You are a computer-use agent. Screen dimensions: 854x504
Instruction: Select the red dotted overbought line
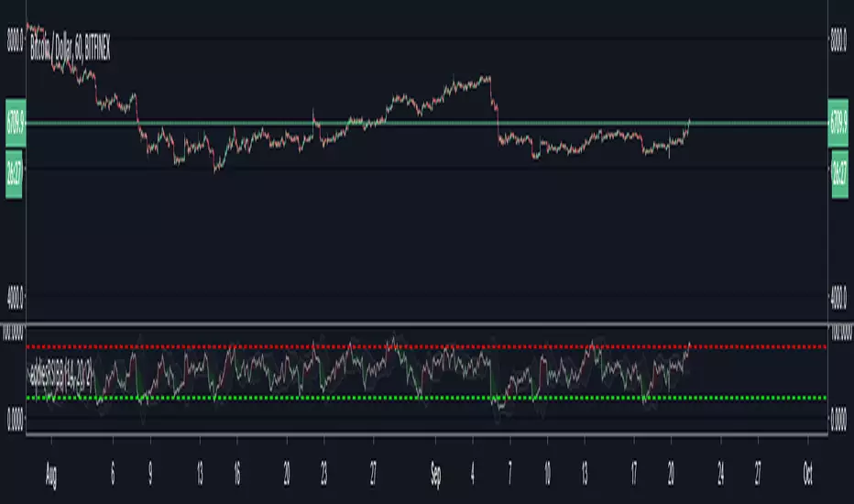click(x=427, y=346)
